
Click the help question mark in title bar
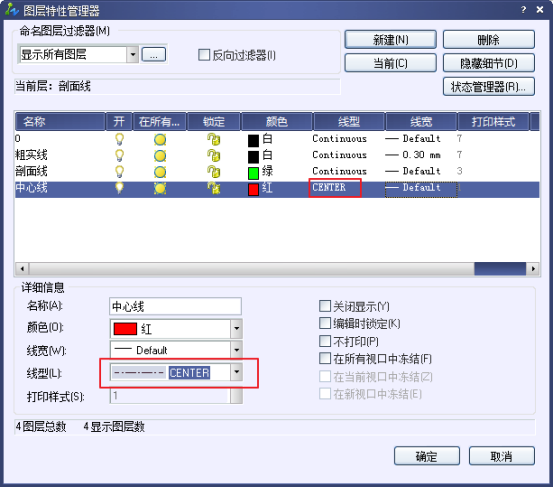[523, 10]
